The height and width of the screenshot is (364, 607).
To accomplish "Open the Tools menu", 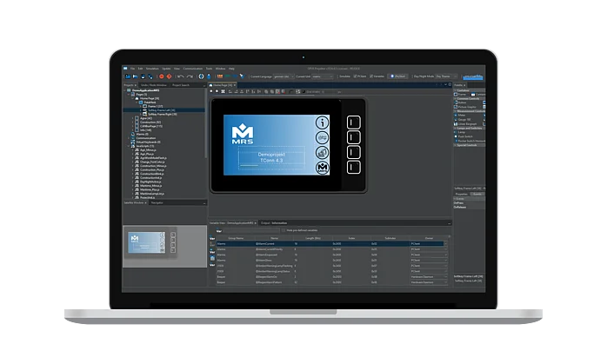I will click(x=209, y=69).
